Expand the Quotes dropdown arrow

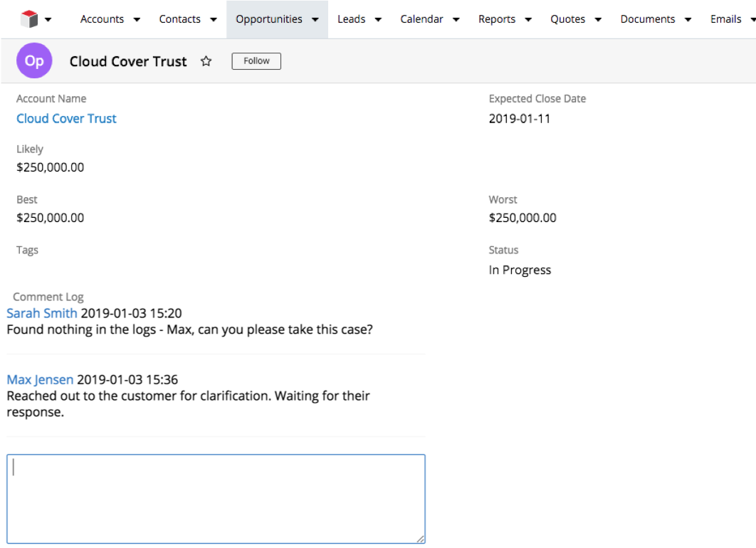coord(598,20)
